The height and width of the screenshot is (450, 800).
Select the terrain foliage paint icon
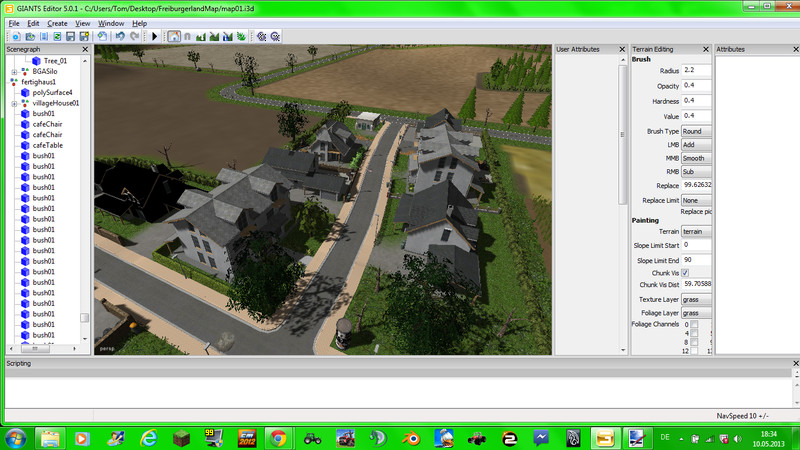point(241,36)
